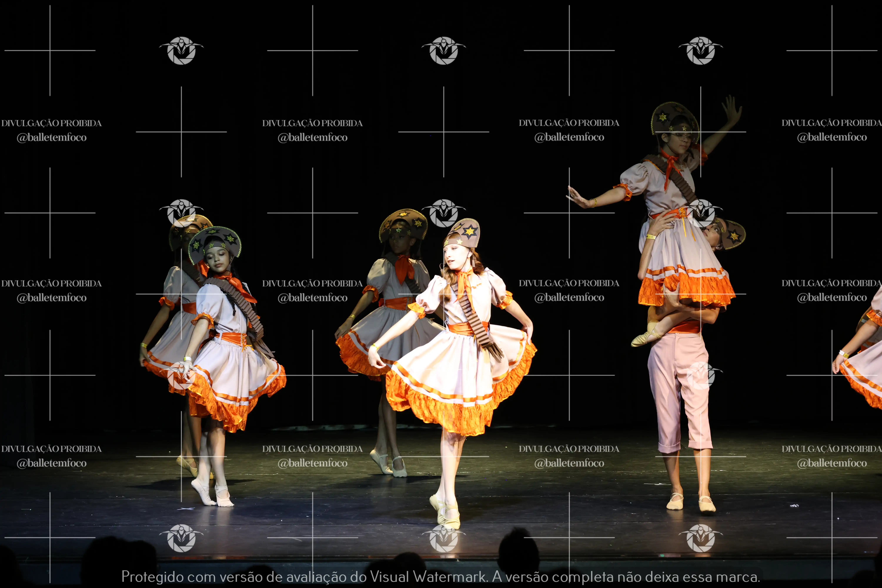The width and height of the screenshot is (882, 588).
Task: Click the top-center camera shutter logo watermark
Action: [x=444, y=51]
